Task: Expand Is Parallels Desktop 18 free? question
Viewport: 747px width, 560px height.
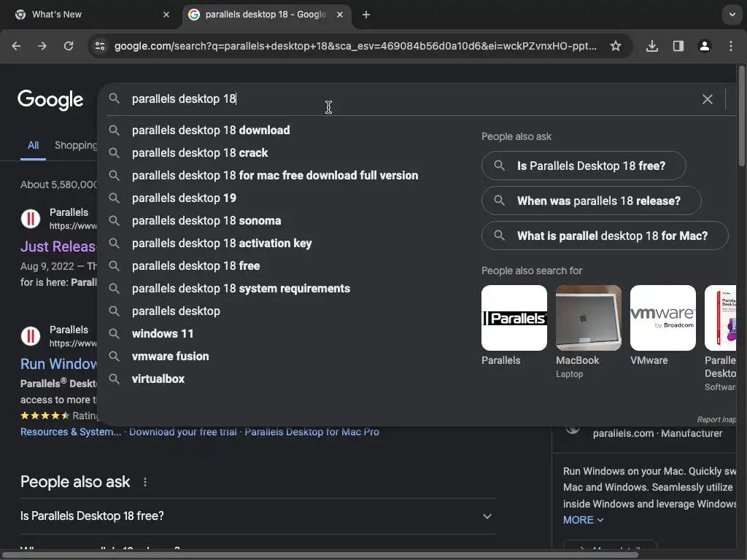Action: [258, 516]
